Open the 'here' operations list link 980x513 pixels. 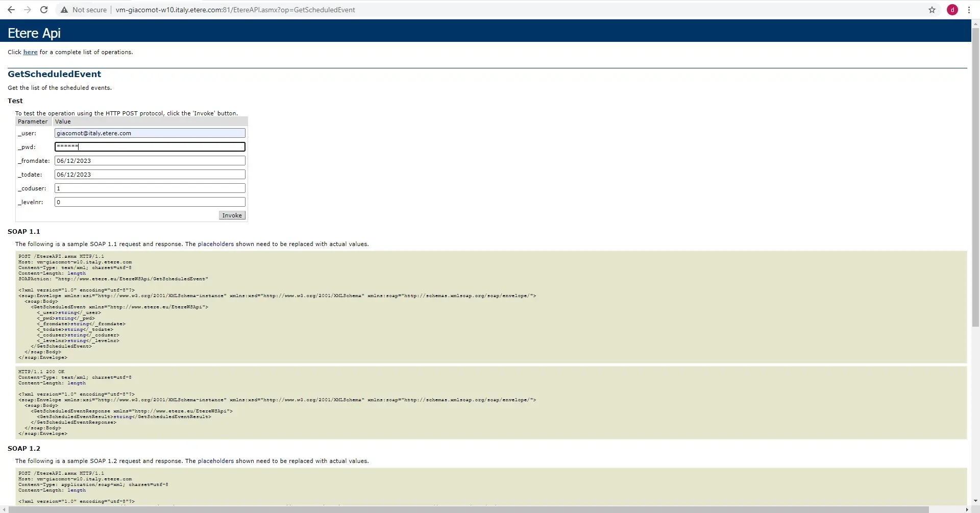(30, 52)
